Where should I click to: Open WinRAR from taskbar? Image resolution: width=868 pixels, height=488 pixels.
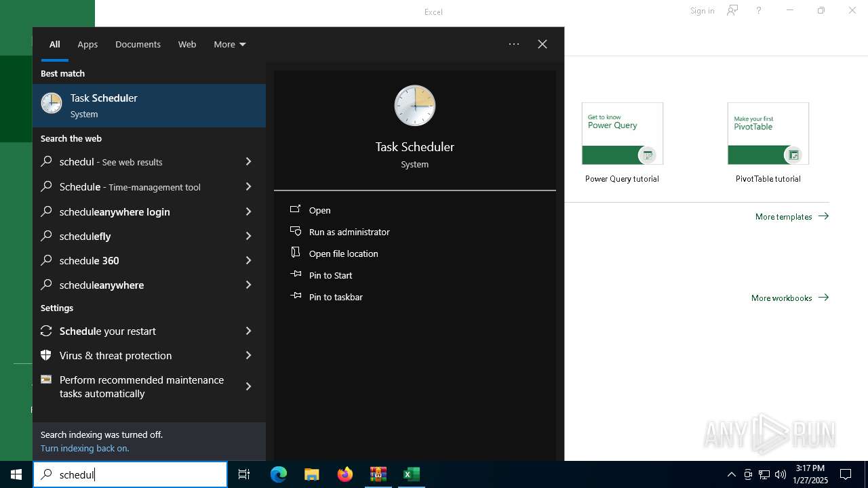(378, 474)
